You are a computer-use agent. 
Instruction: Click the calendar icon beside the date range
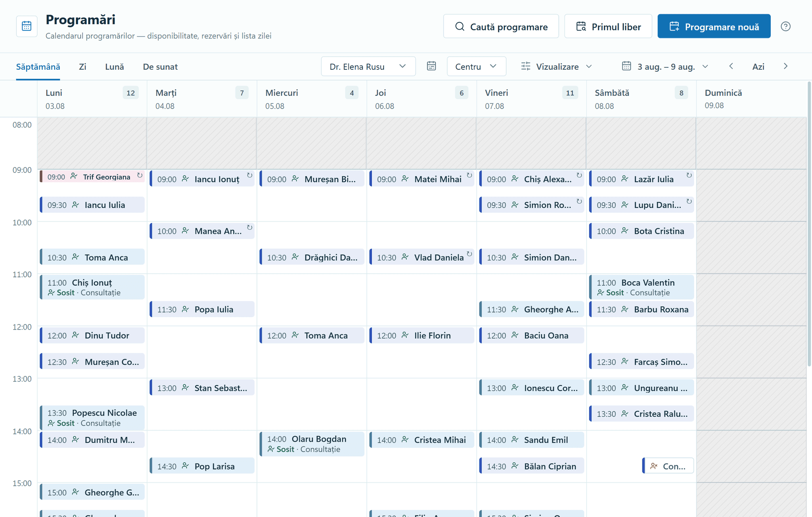click(x=626, y=66)
